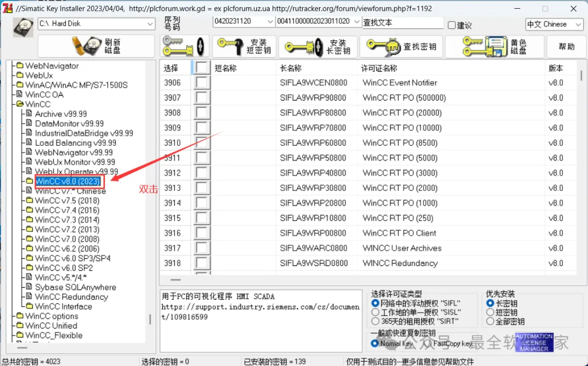Click Find Key (查找密钥) button
The width and height of the screenshot is (588, 366).
(401, 46)
